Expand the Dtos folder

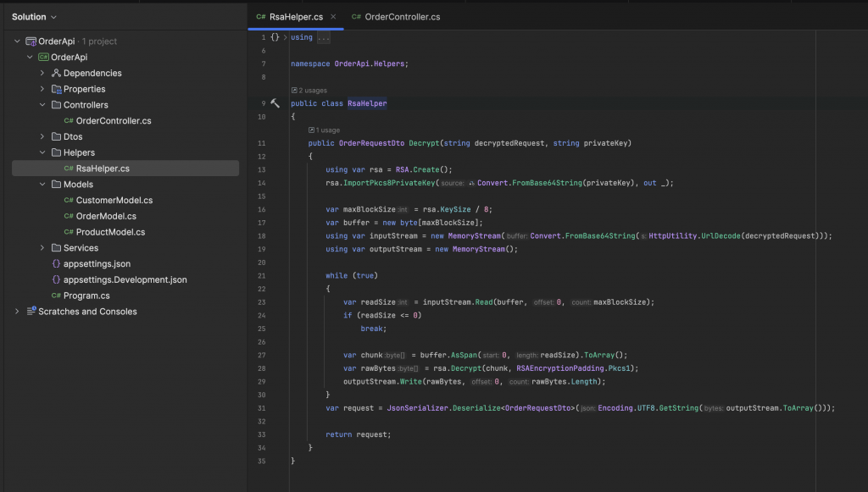click(x=42, y=136)
